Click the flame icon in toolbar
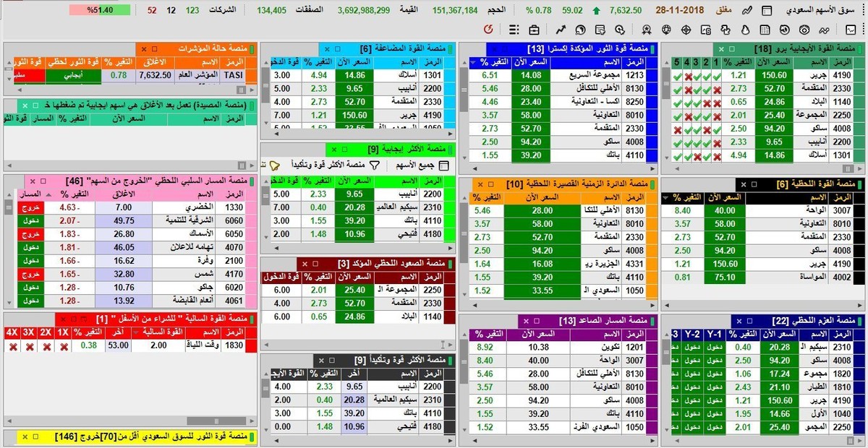This screenshot has width=868, height=448. (x=747, y=29)
